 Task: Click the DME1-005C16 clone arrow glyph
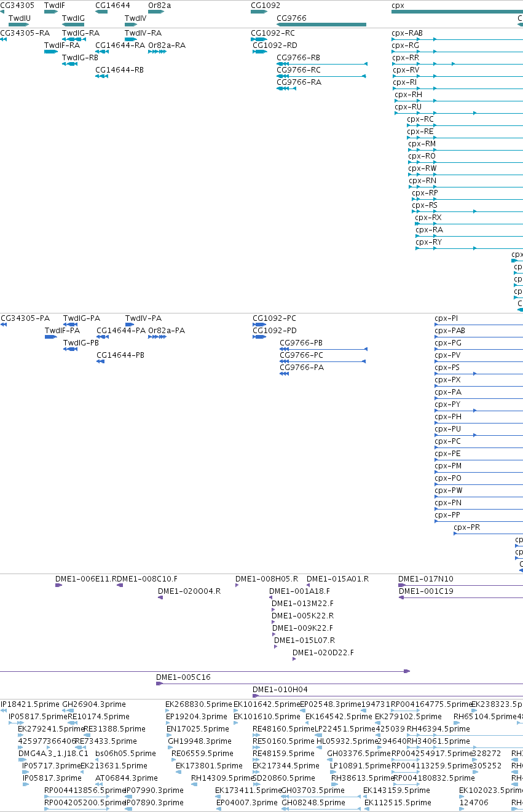159,684
